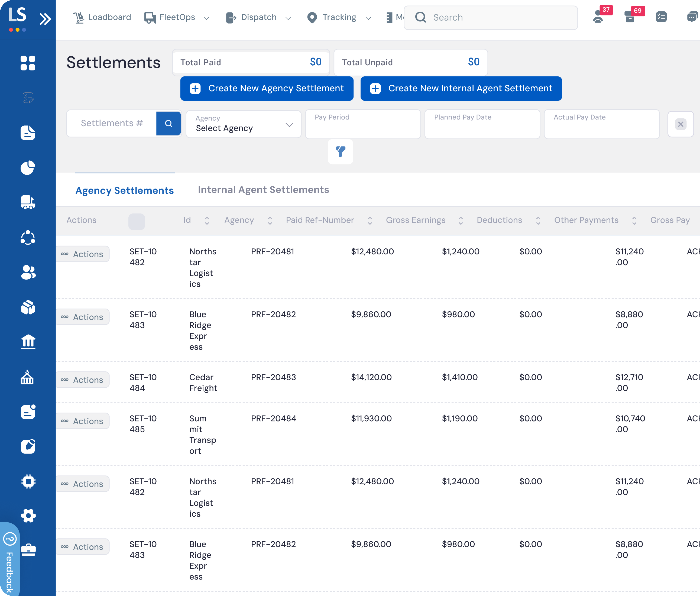Image resolution: width=700 pixels, height=596 pixels.
Task: Open the checklist edit icon in sidebar
Action: (x=28, y=98)
